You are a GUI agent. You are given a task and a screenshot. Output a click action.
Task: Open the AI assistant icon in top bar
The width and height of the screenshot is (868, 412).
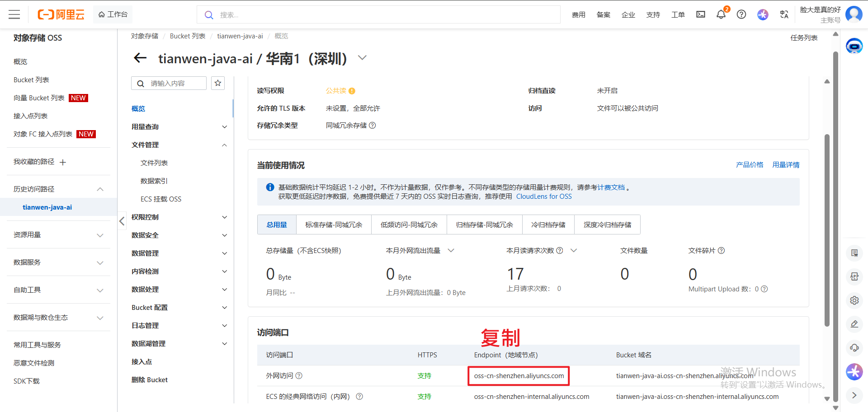point(763,14)
